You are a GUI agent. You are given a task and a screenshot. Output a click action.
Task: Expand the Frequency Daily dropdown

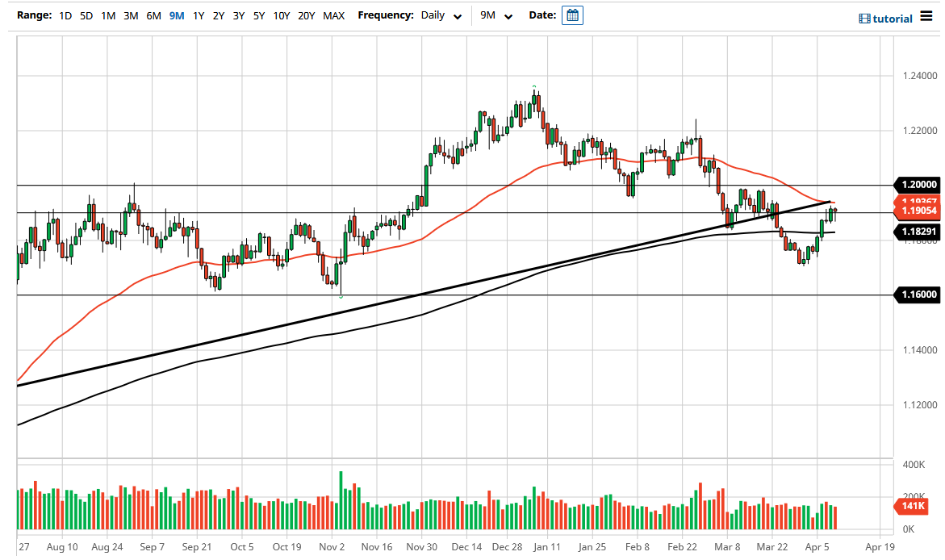pos(441,15)
